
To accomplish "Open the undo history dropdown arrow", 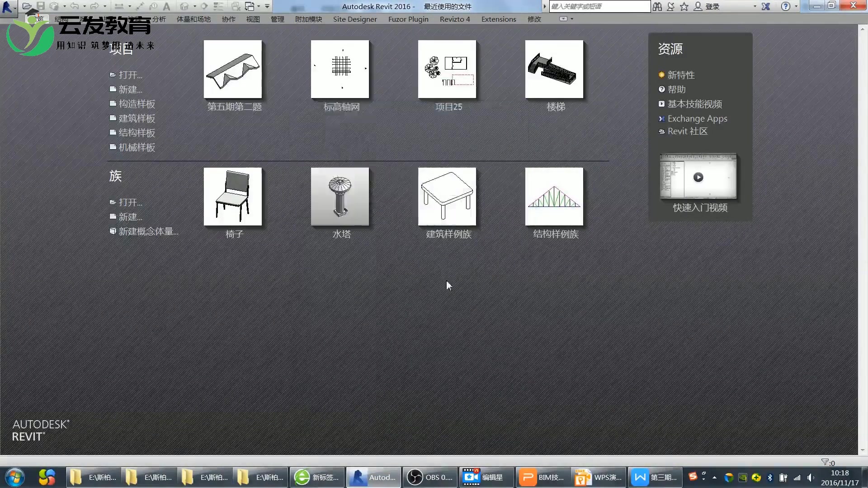I will click(x=85, y=6).
